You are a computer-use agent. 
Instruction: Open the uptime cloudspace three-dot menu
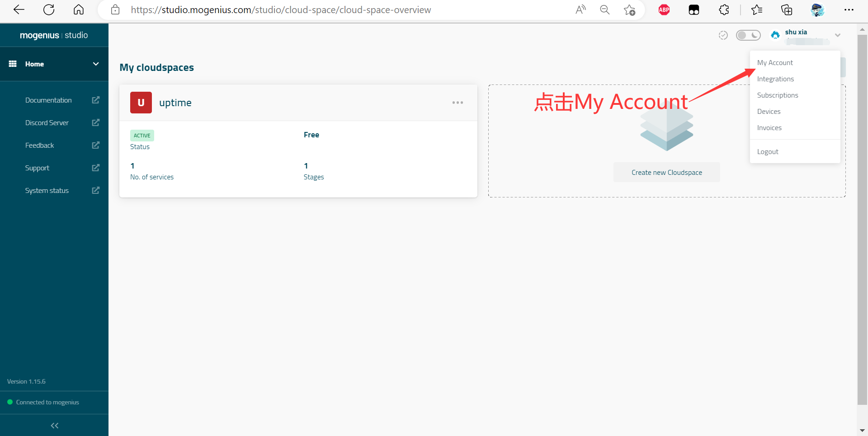[x=458, y=103]
